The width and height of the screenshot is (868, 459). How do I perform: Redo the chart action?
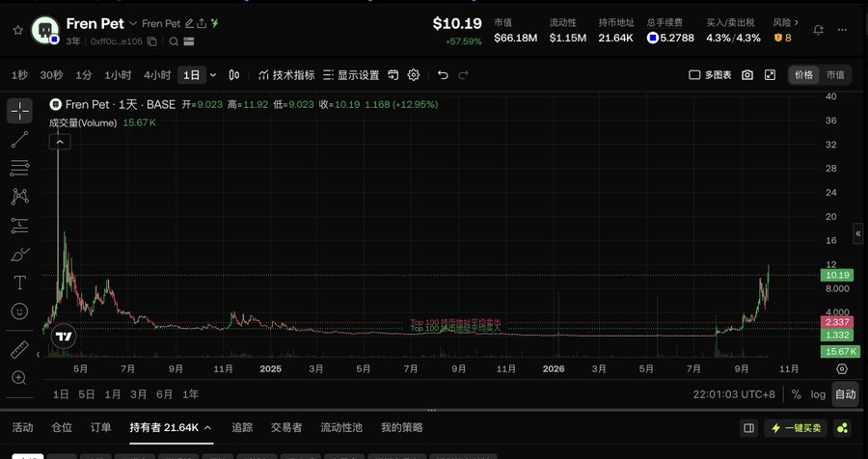click(x=464, y=75)
